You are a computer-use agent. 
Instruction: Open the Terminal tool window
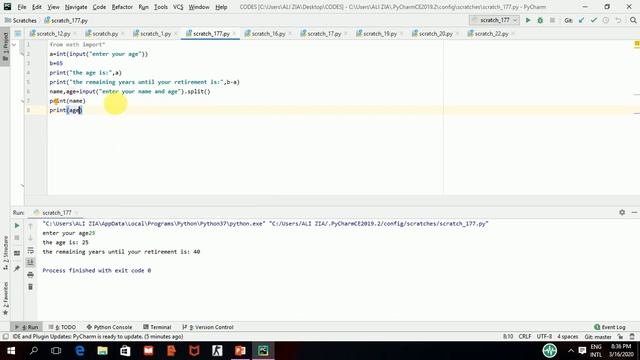[157, 327]
